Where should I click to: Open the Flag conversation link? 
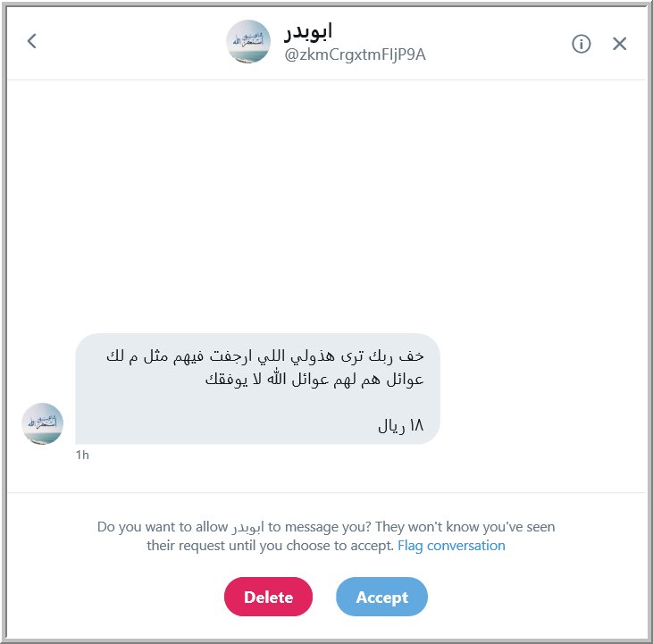451,546
